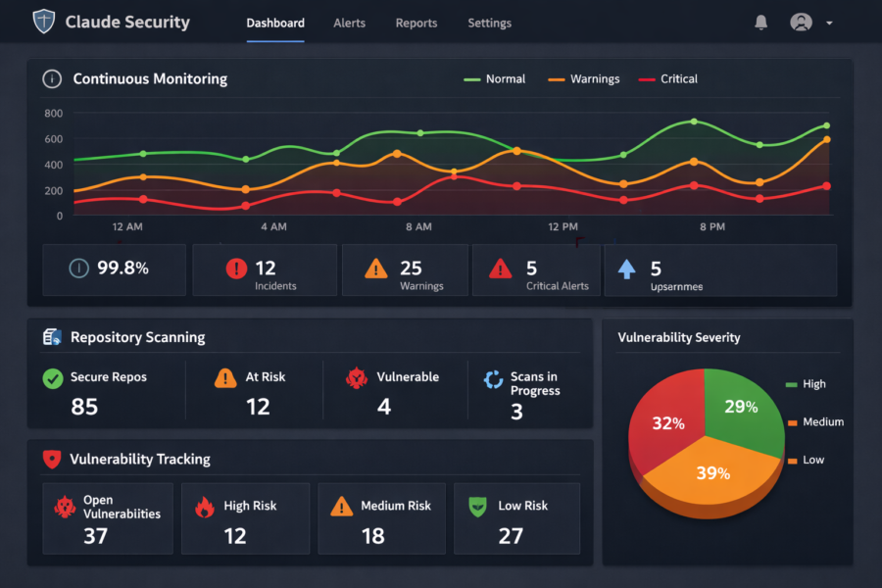Image resolution: width=882 pixels, height=588 pixels.
Task: Click the 12 PM axis label
Action: (x=563, y=226)
